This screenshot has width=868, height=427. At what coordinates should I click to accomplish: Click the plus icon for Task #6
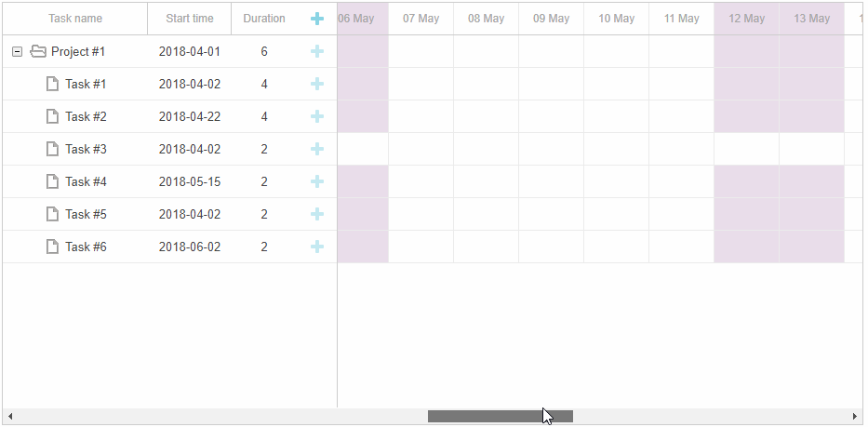[317, 247]
